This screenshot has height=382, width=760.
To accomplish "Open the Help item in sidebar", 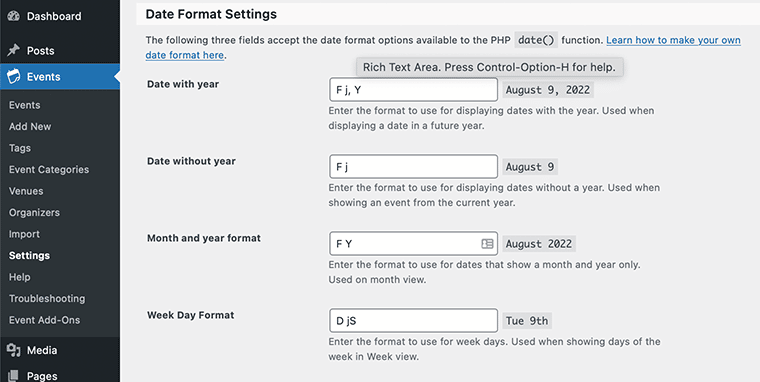I will click(x=19, y=277).
